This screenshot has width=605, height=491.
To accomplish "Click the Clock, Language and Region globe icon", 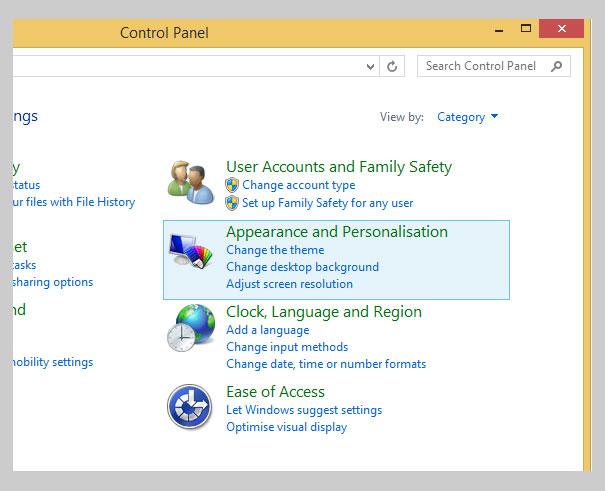I will [x=191, y=328].
